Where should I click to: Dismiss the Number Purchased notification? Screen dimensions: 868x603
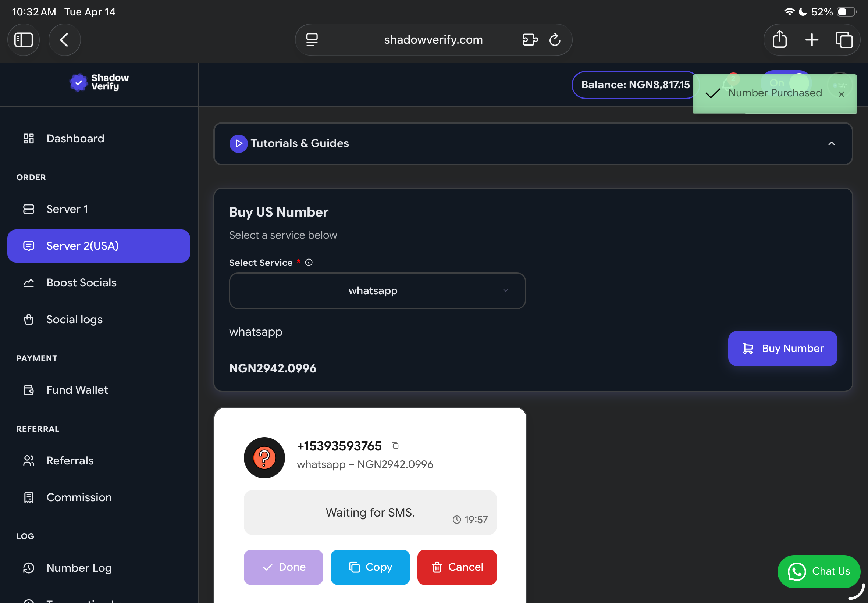(x=842, y=94)
